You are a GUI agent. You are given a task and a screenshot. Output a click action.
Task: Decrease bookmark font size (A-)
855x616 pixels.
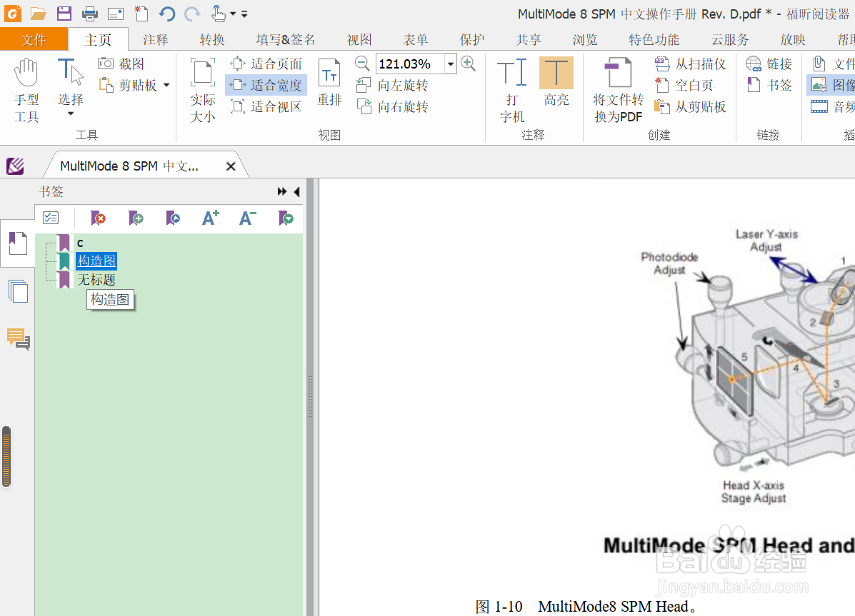(x=248, y=218)
